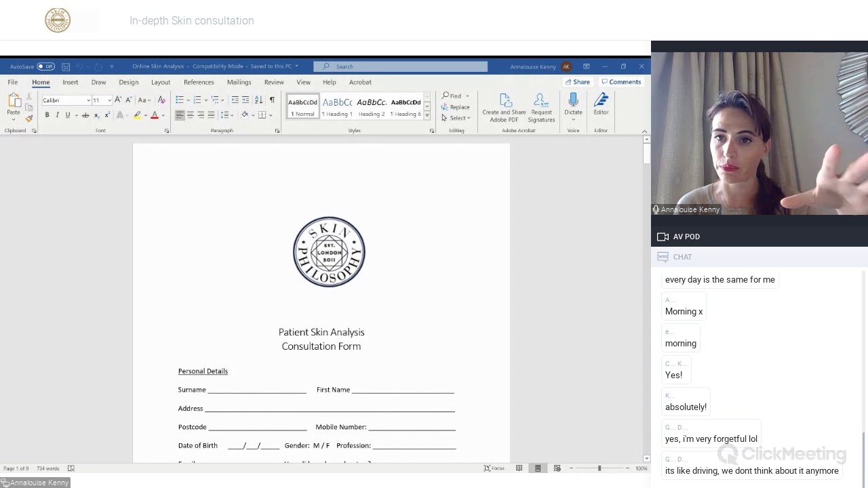
Task: Sort the selected text alphabetically
Action: 258,100
